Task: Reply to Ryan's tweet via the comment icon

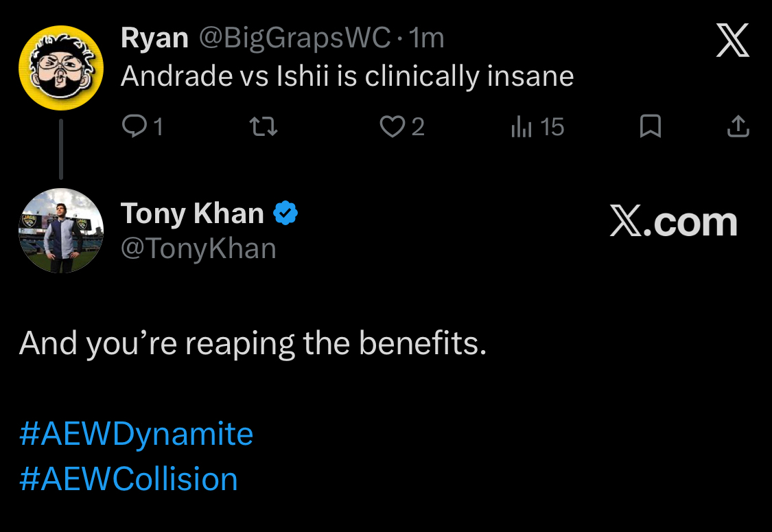Action: click(131, 126)
